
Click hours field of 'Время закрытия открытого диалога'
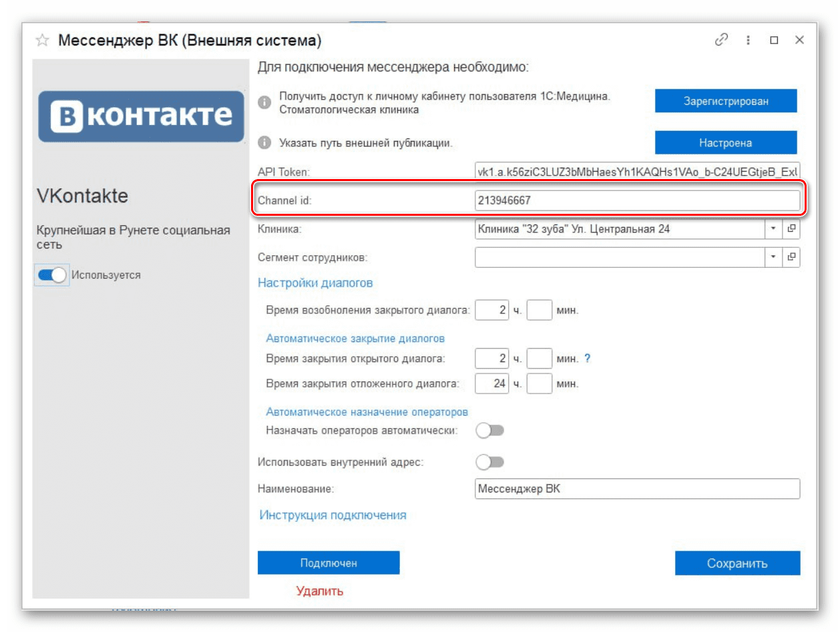[492, 359]
